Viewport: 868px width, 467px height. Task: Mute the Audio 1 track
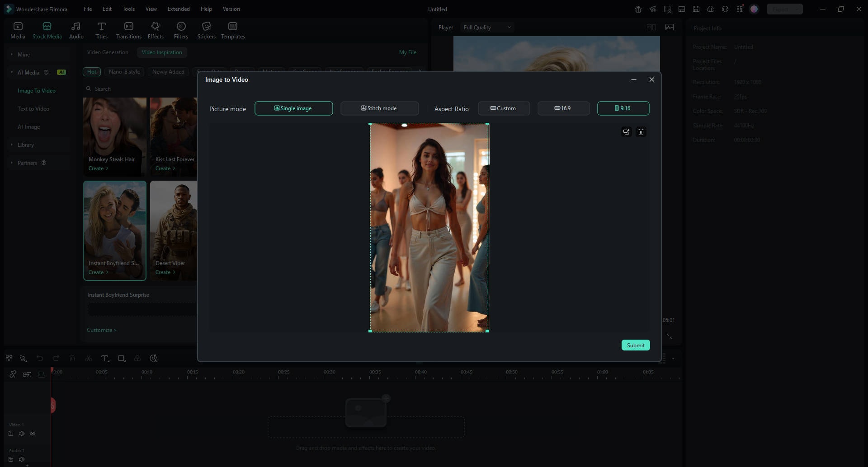(x=22, y=459)
